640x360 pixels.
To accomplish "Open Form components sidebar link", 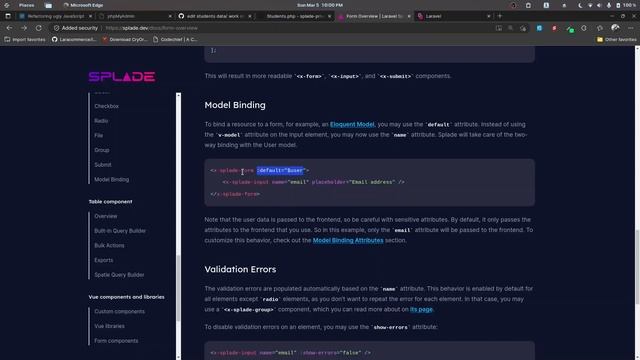I will [x=116, y=341].
